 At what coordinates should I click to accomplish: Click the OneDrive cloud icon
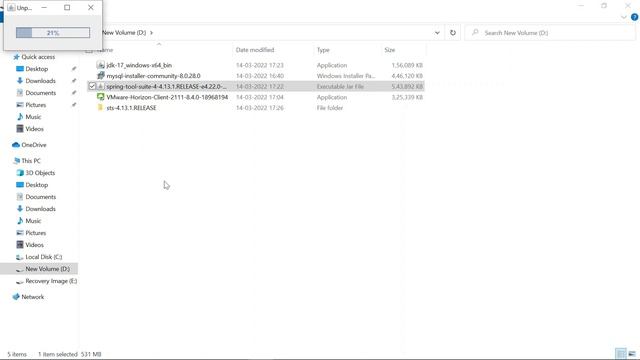pyautogui.click(x=16, y=145)
